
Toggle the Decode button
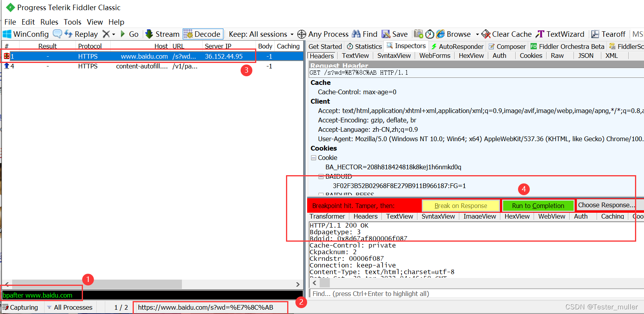click(x=203, y=34)
